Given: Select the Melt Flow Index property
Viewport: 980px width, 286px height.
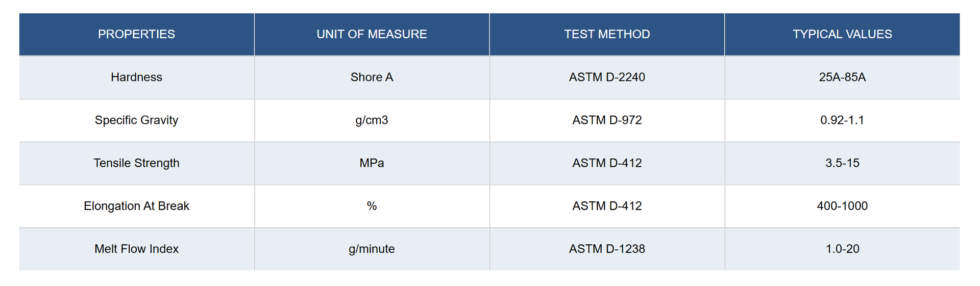Looking at the screenshot, I should [136, 249].
